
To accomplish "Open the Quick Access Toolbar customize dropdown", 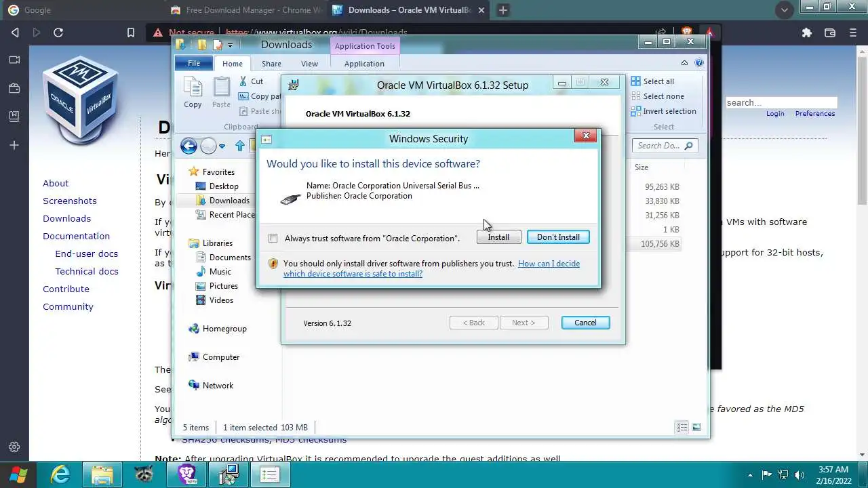I will pyautogui.click(x=230, y=45).
